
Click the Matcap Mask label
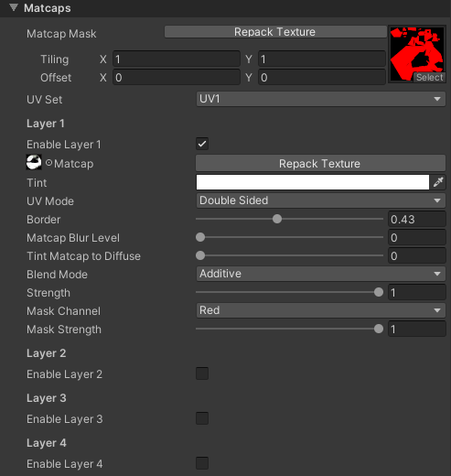(61, 34)
